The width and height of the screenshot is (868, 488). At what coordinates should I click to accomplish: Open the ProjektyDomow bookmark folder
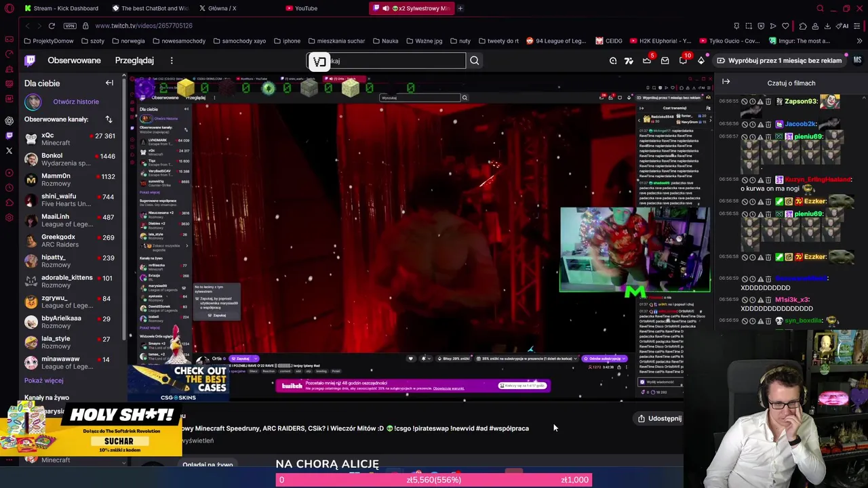tap(48, 41)
